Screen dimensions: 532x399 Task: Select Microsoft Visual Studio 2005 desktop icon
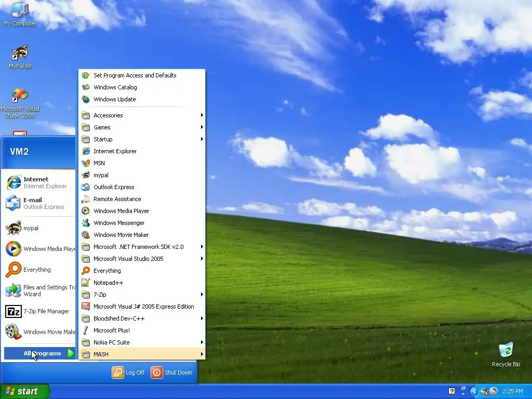[20, 96]
